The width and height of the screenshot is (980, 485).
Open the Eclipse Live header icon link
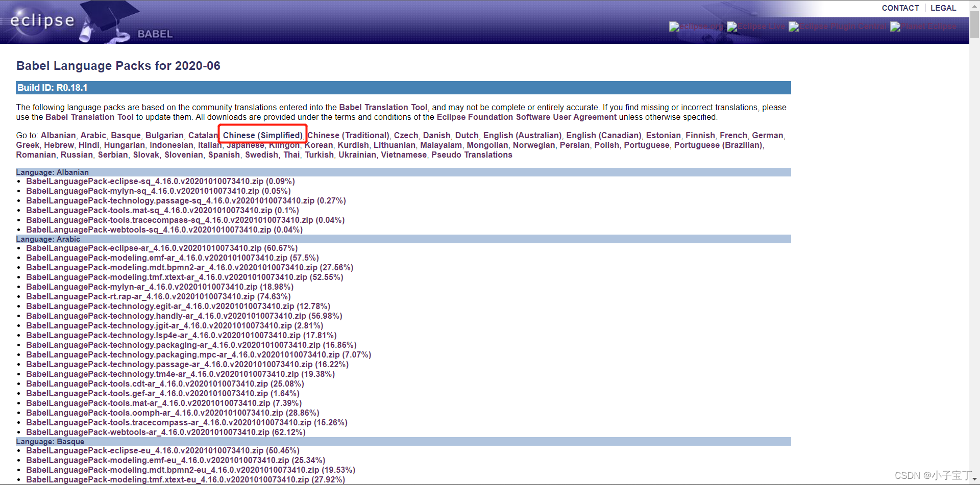pyautogui.click(x=756, y=27)
